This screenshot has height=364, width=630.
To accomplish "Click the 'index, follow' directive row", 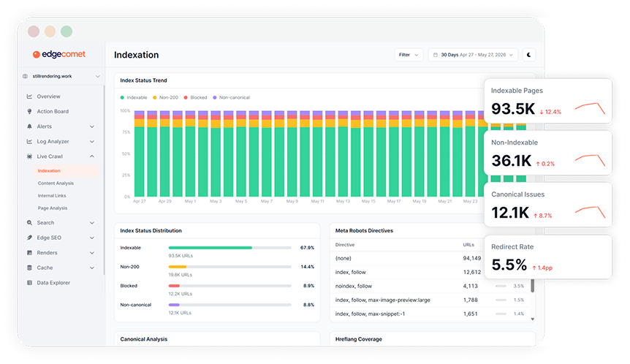I will [x=430, y=273].
